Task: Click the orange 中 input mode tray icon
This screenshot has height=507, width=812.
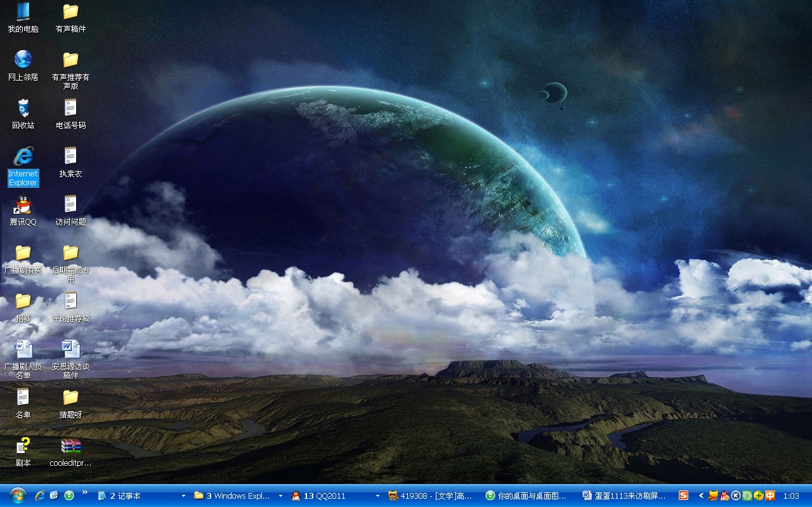Action: pos(770,496)
